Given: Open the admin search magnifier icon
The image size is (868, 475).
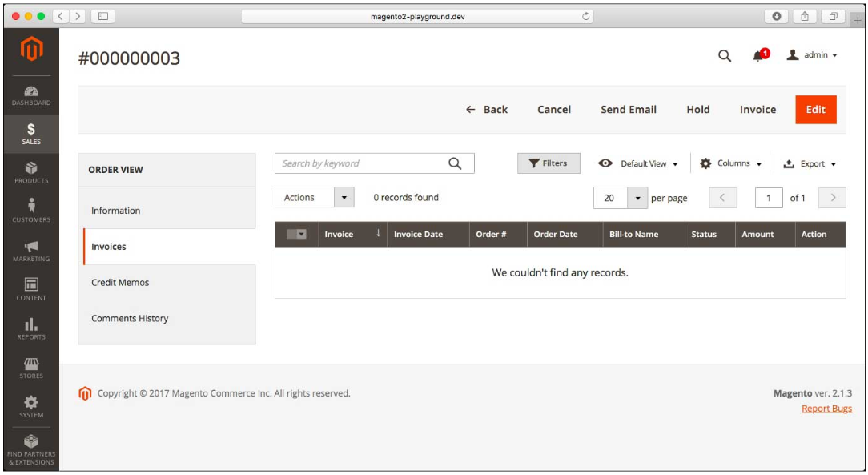Looking at the screenshot, I should pos(725,56).
